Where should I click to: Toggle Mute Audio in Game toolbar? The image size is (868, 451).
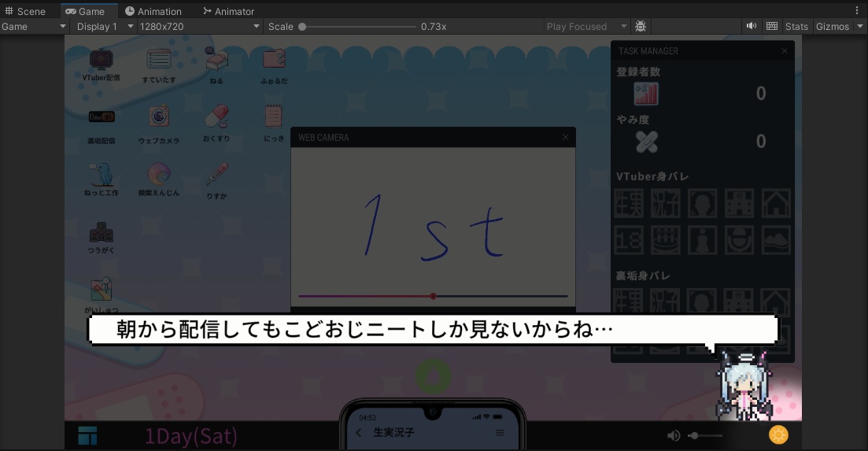[752, 26]
